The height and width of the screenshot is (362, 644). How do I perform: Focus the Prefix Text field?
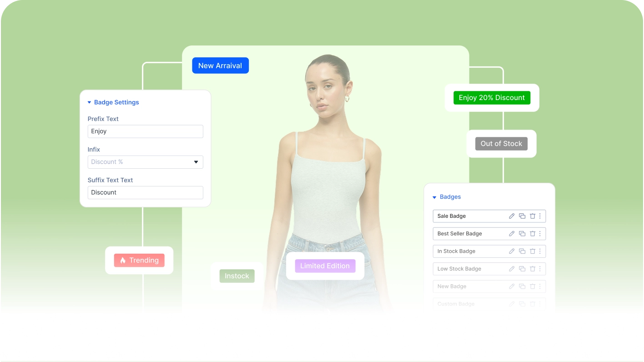pos(145,131)
